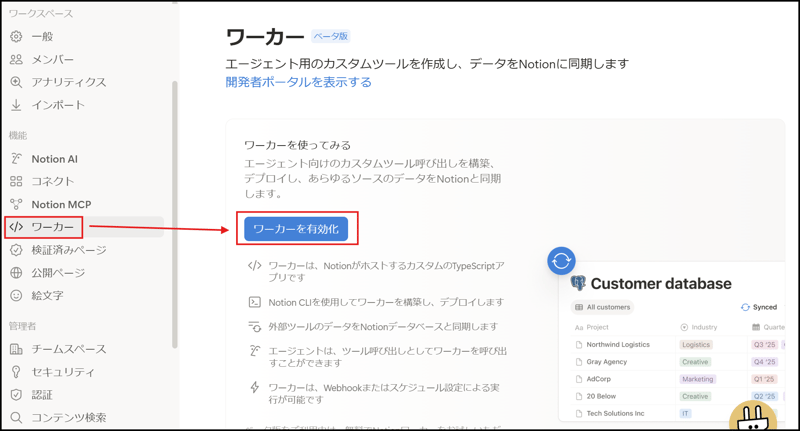
Task: Click the PostgreSQL elephant icon
Action: click(x=578, y=283)
